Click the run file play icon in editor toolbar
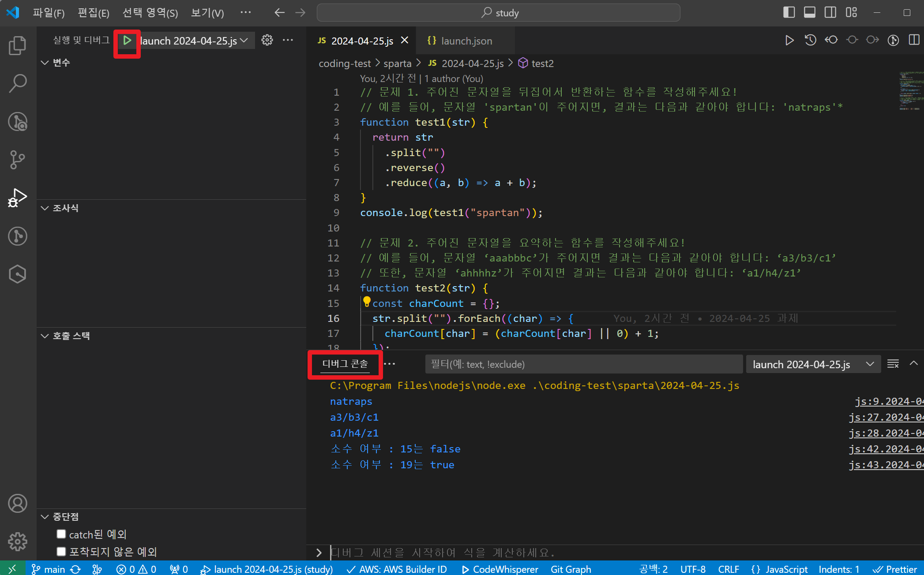This screenshot has width=924, height=575. [x=789, y=41]
